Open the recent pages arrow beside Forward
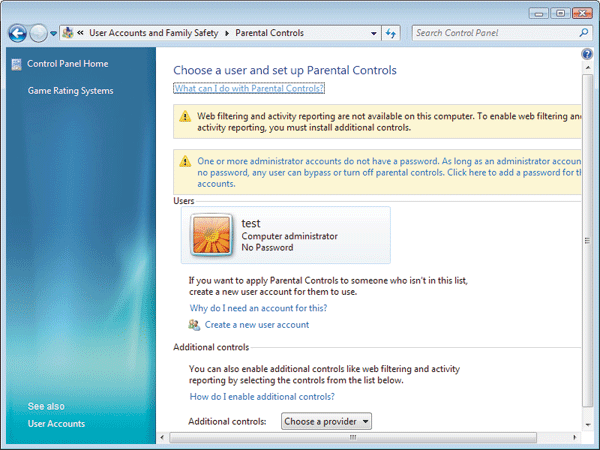This screenshot has height=450, width=600. 54,34
